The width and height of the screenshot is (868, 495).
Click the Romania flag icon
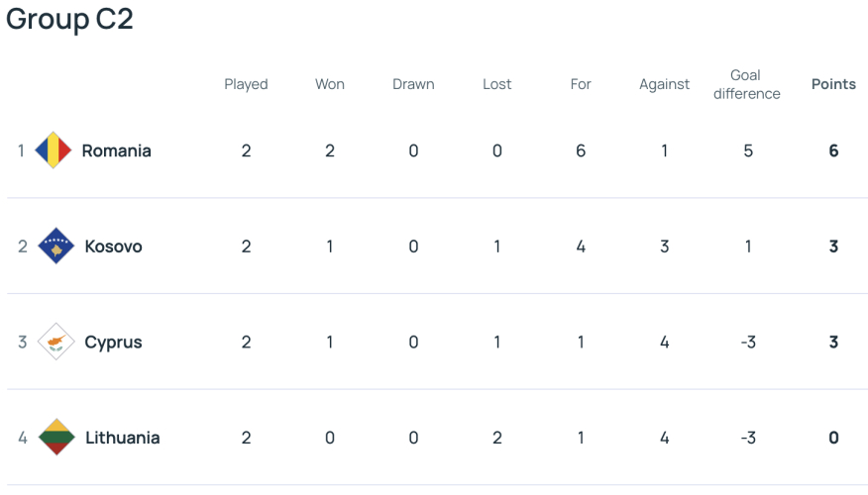click(x=54, y=150)
